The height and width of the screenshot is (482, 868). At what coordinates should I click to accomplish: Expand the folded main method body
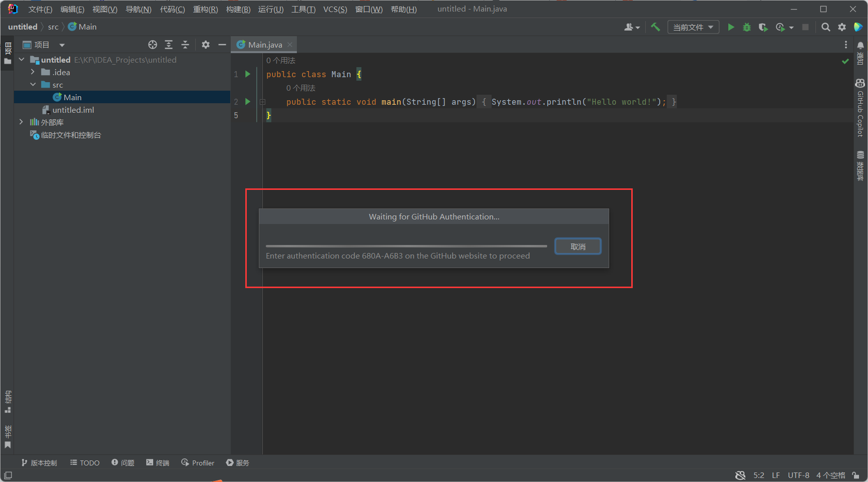262,102
